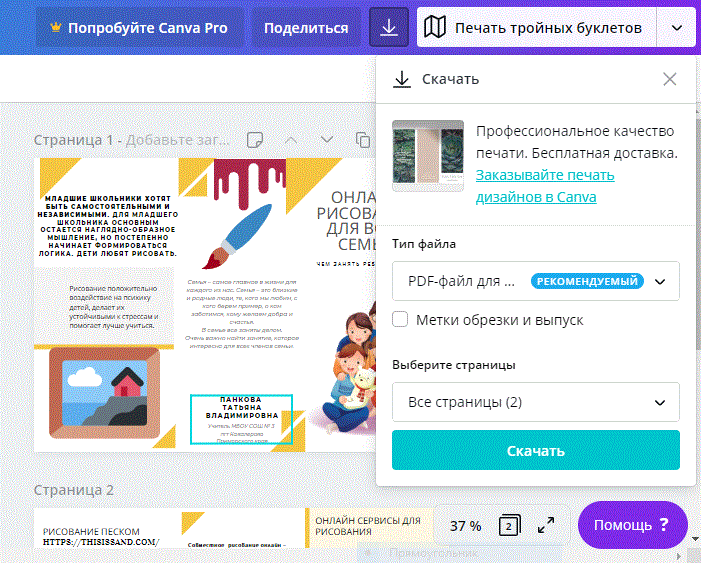Open the Тип файла PDF dropdown

(x=536, y=281)
